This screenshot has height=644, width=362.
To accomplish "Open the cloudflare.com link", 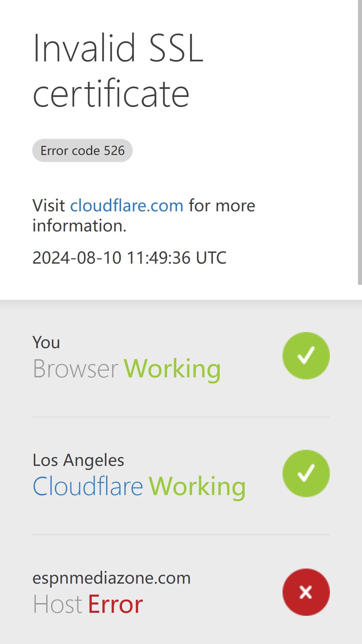I will pyautogui.click(x=127, y=205).
